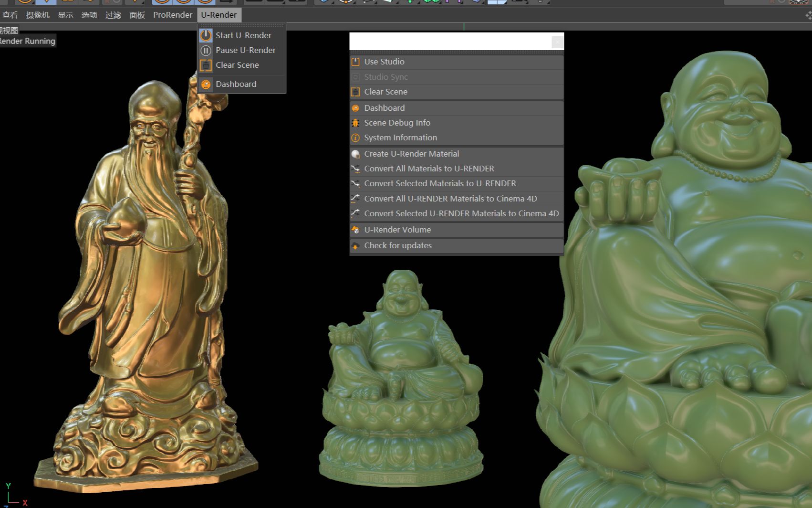Screen dimensions: 812x508
Task: Close the floating U-Render menu panel
Action: [x=557, y=42]
